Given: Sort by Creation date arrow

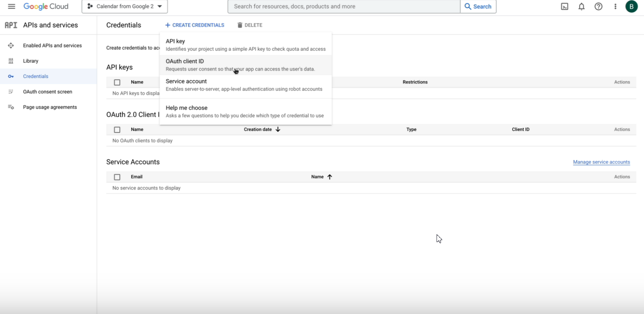Looking at the screenshot, I should point(278,129).
